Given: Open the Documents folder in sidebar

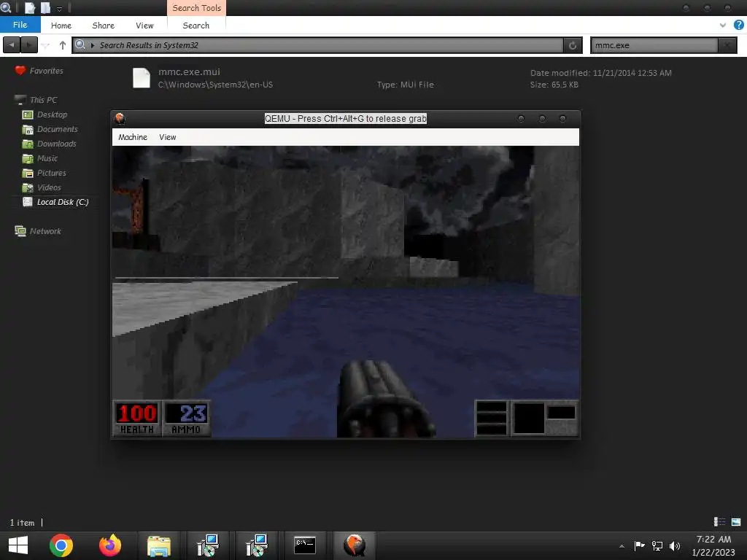Looking at the screenshot, I should tap(57, 129).
